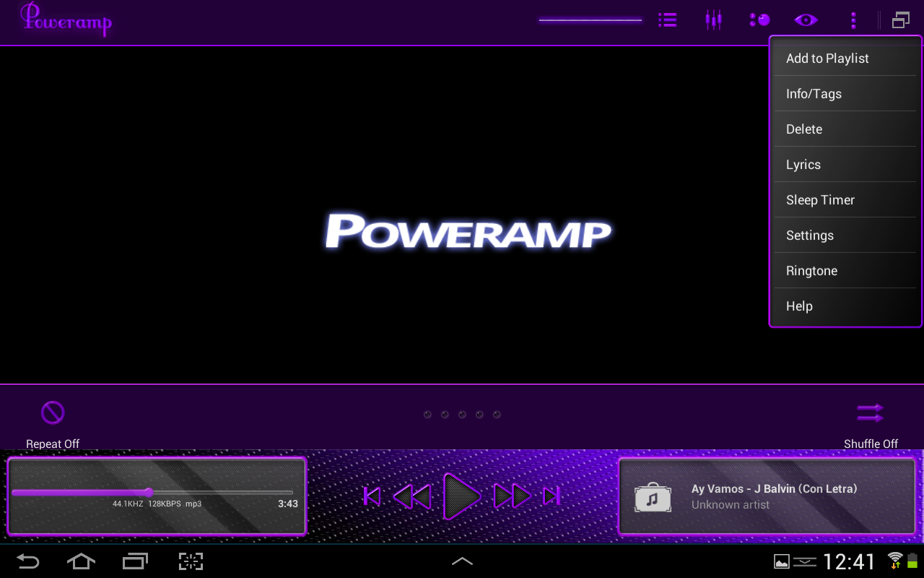Choose the Ringtone menu entry

[845, 271]
